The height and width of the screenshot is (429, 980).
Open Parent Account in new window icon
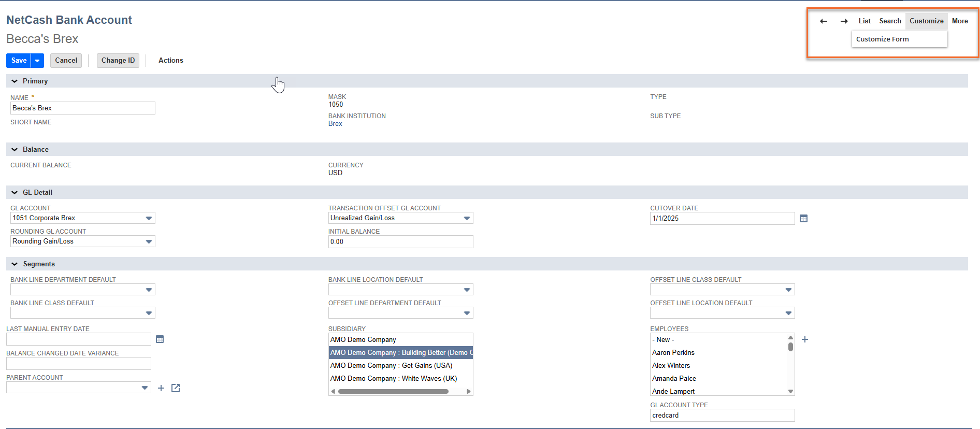click(176, 388)
